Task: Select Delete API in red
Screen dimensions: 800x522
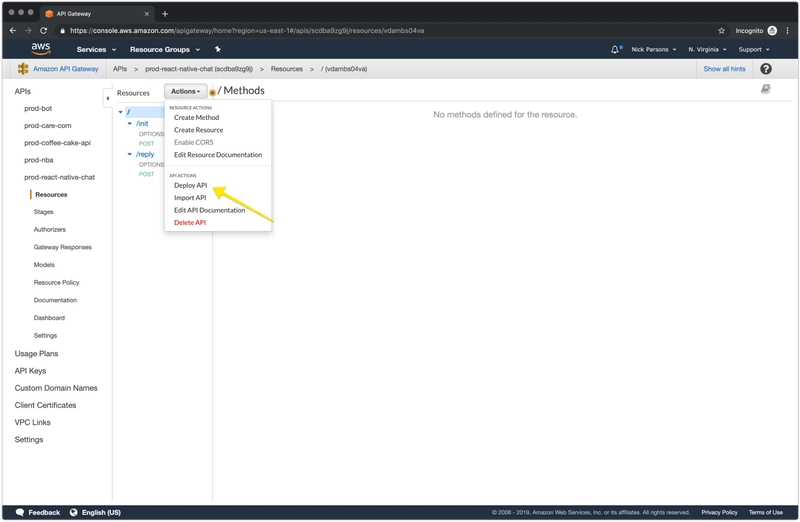Action: point(190,222)
